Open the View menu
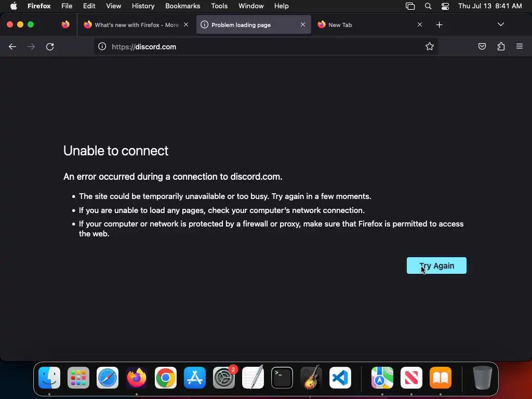The width and height of the screenshot is (532, 399). click(113, 6)
